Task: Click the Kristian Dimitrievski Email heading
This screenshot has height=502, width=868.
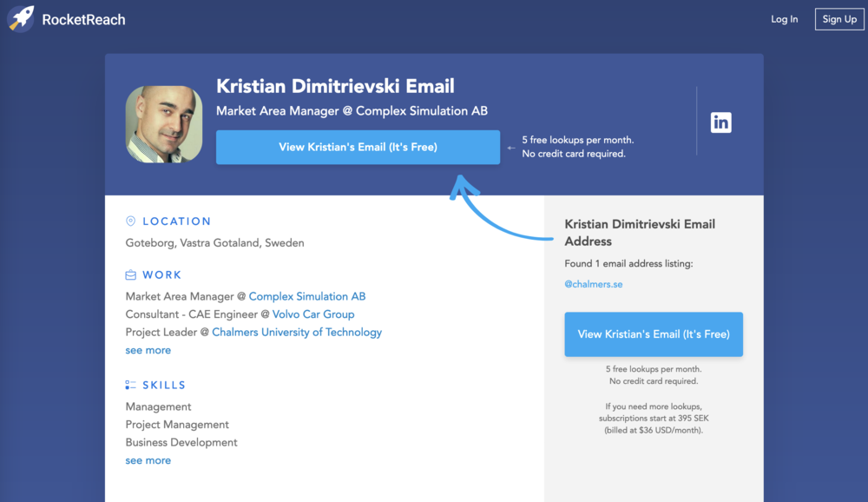Action: click(x=335, y=86)
